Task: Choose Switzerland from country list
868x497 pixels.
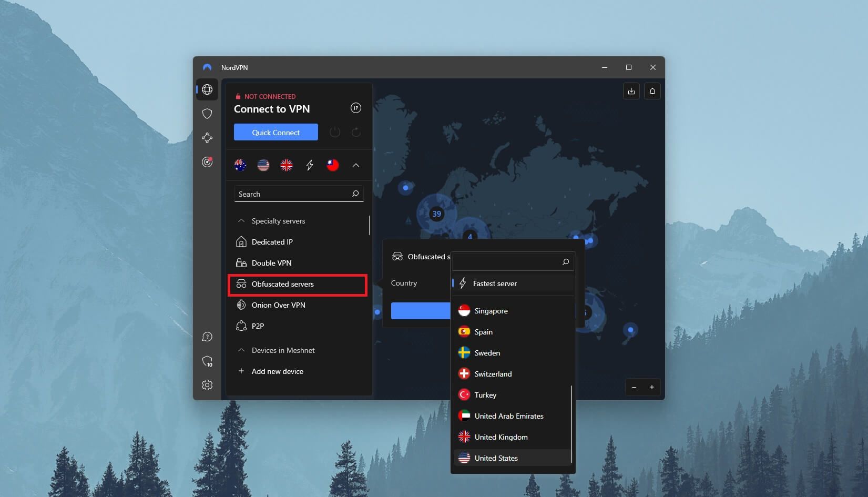Action: point(513,374)
